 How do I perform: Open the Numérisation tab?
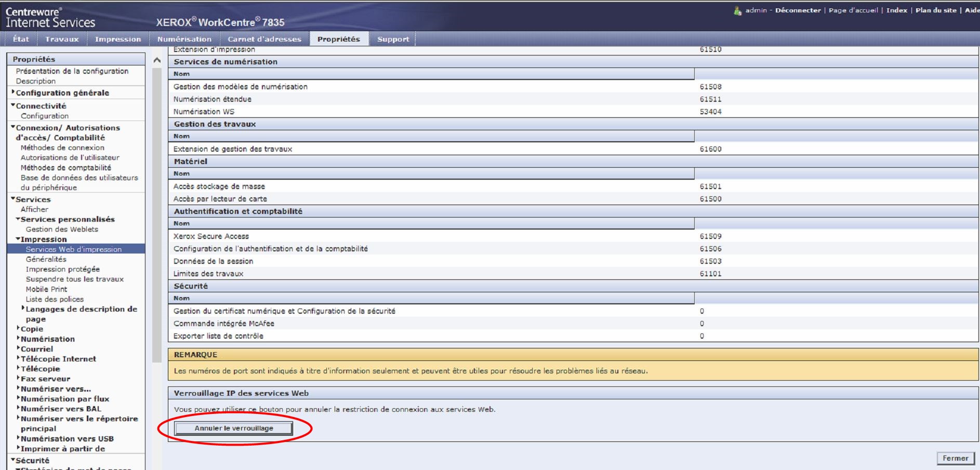[184, 39]
